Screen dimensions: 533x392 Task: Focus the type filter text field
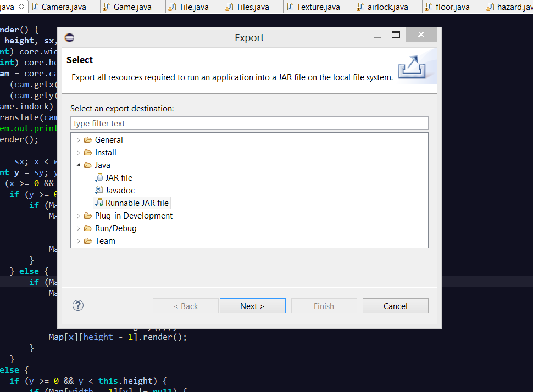(x=249, y=124)
